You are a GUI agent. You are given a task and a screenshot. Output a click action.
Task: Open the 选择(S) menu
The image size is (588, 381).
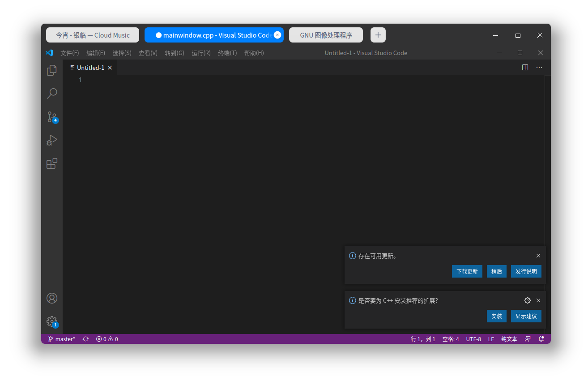[x=122, y=53]
